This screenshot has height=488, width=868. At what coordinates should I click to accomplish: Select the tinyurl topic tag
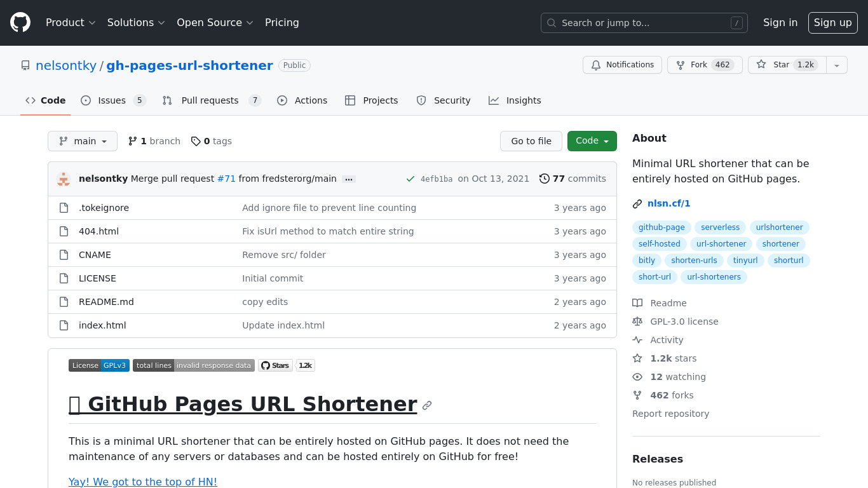pyautogui.click(x=745, y=261)
